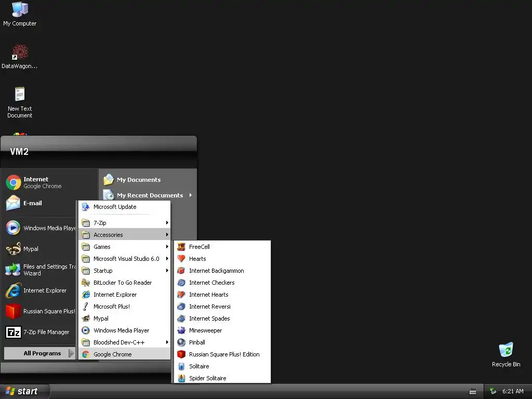Expand Microsoft Visual Studio 6.0 folder
The height and width of the screenshot is (399, 532).
[x=125, y=259]
